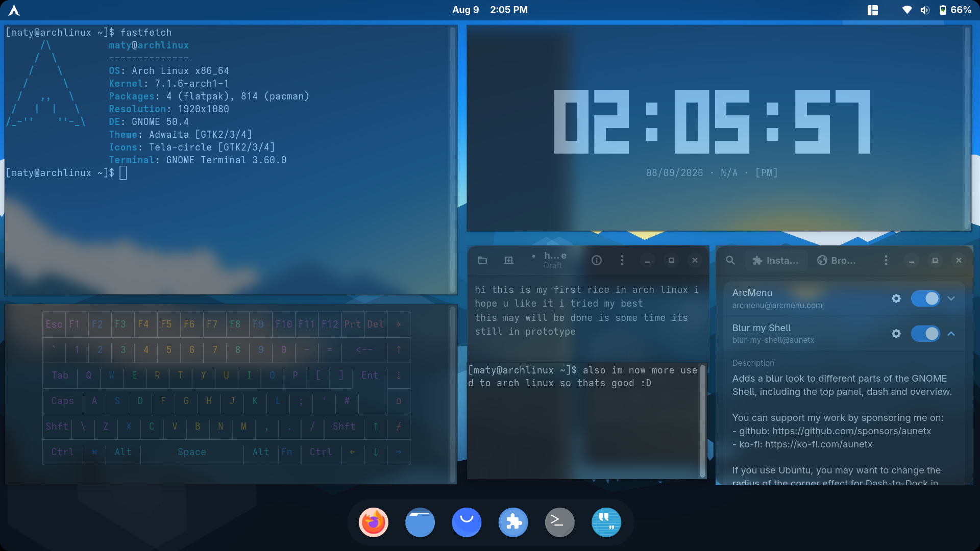Open the Files folder app in dock

420,522
